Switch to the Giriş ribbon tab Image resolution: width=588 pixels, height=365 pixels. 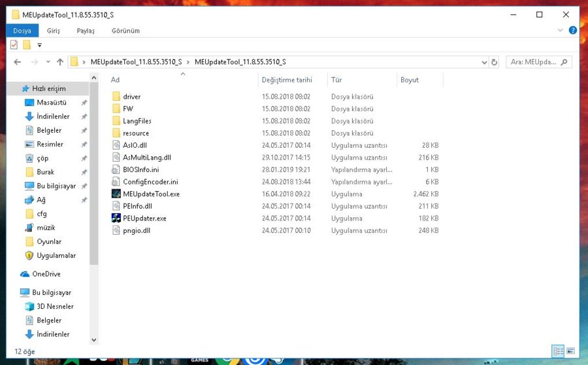coord(54,31)
